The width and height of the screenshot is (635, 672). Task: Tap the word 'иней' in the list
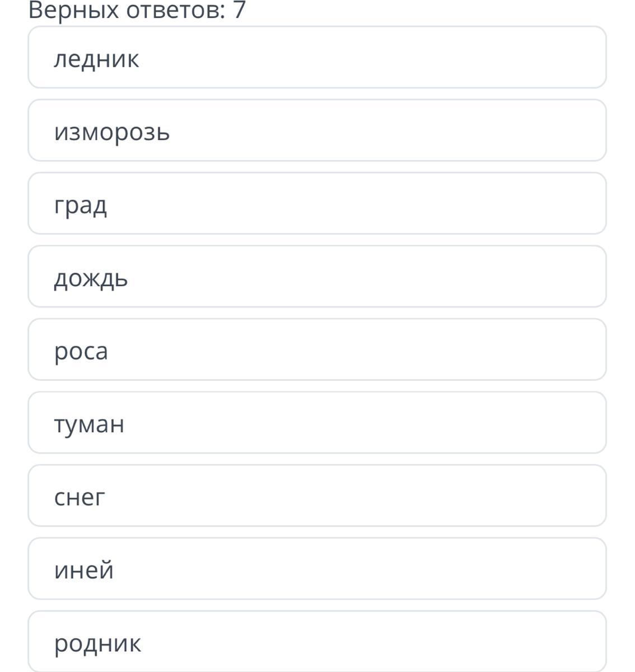click(x=84, y=570)
